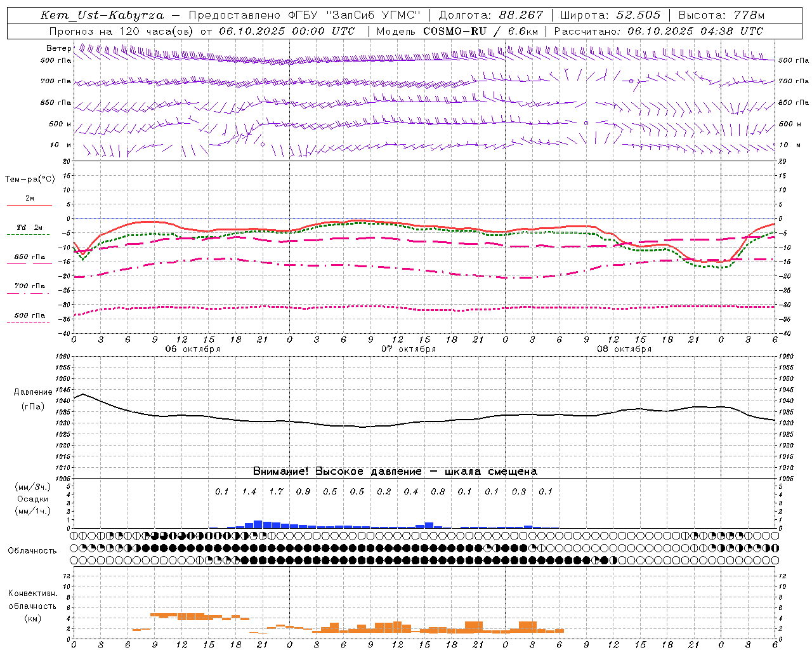
Task: Click the Облачность cloud cover label
Action: click(32, 551)
